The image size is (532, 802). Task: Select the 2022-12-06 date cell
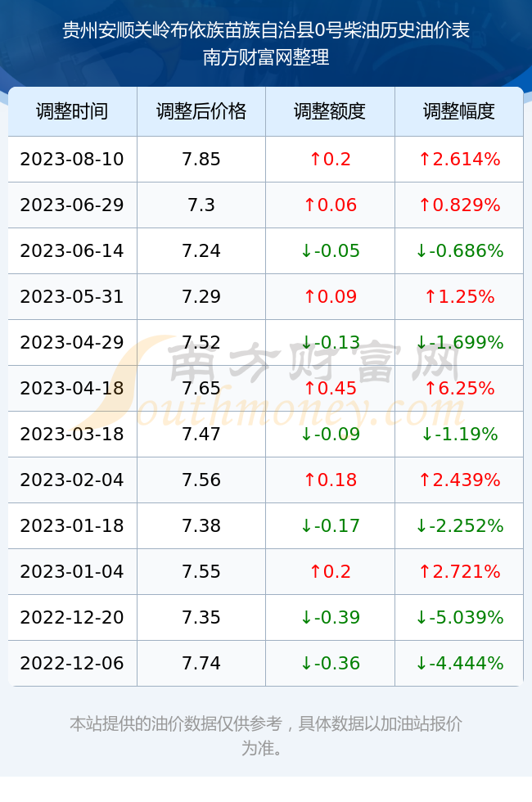(72, 663)
